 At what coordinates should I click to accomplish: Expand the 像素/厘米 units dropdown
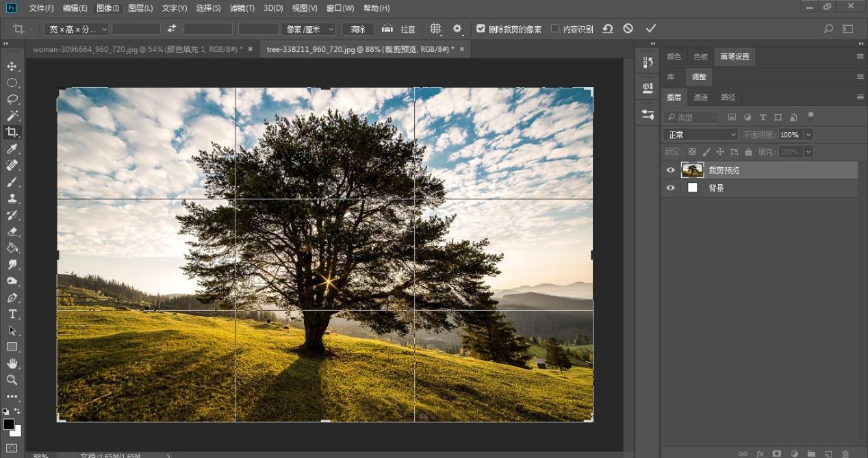[x=309, y=29]
